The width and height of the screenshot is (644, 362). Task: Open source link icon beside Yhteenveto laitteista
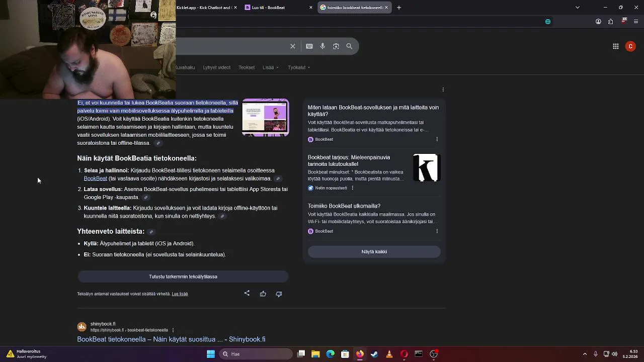[x=151, y=232]
